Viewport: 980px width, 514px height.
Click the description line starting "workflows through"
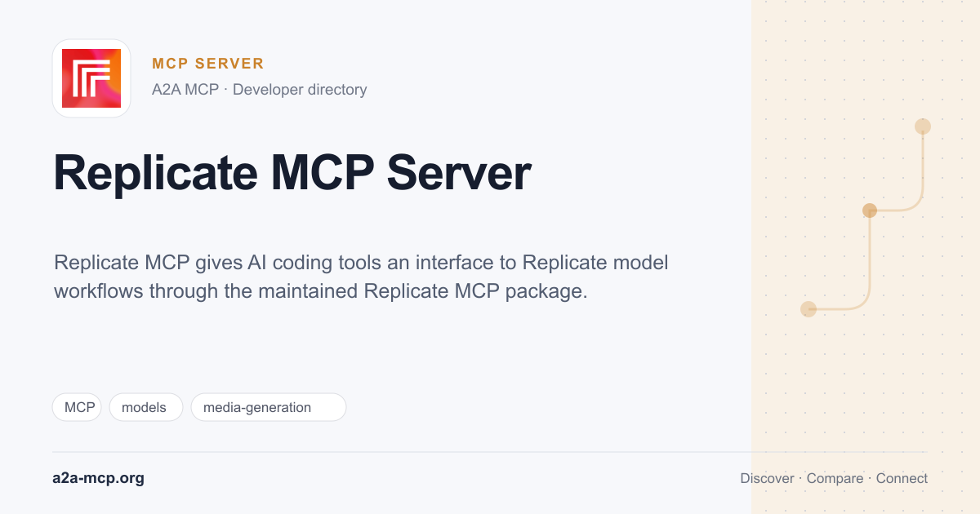tap(321, 291)
